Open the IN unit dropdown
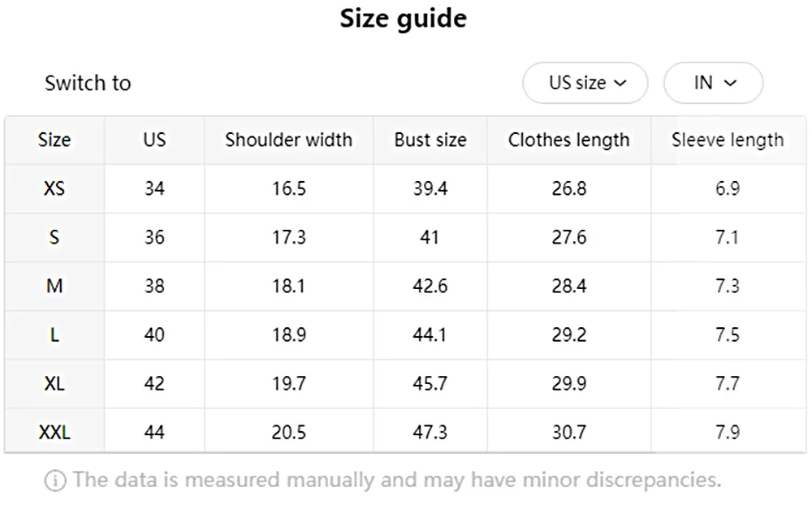812x505 pixels. click(x=713, y=82)
